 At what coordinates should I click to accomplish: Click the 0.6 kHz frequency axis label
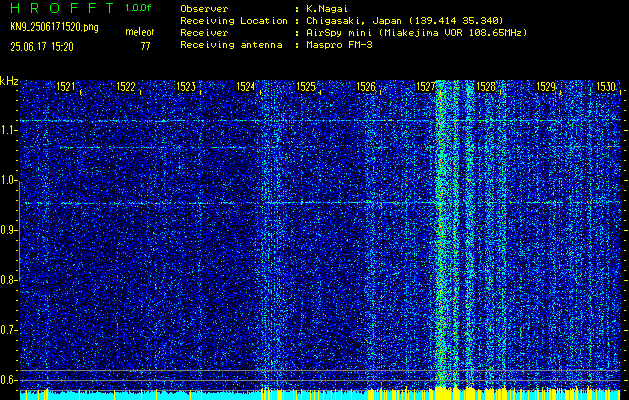(8, 380)
